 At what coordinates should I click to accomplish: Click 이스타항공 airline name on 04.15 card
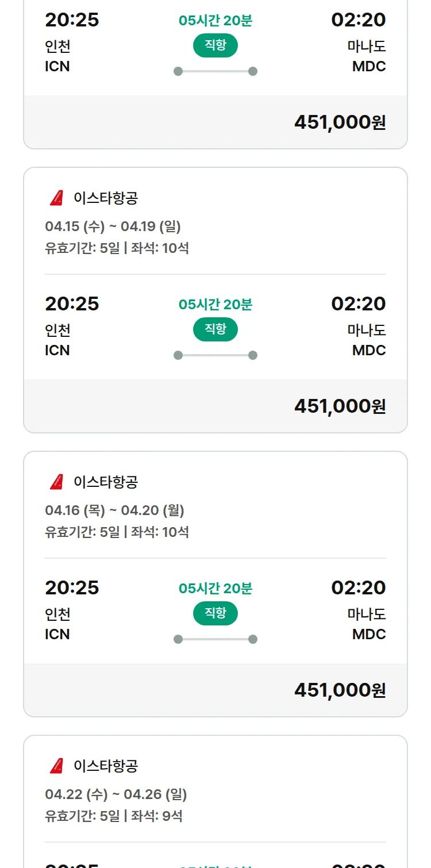click(106, 198)
